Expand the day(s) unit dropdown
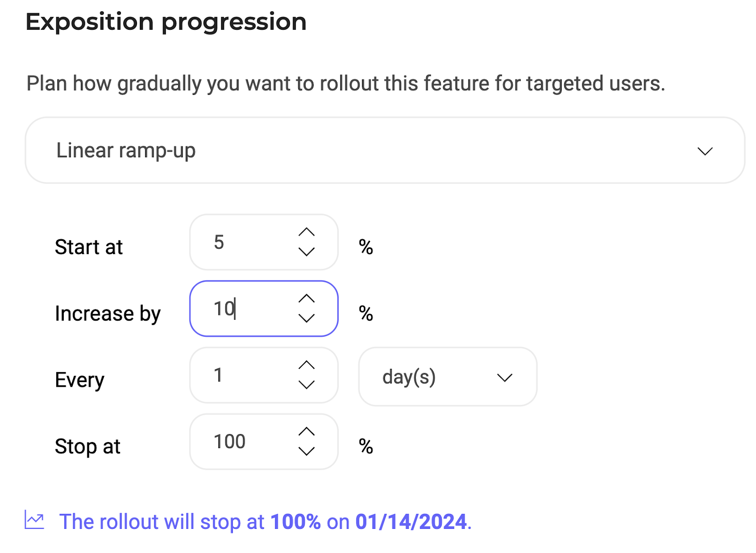Image resolution: width=756 pixels, height=553 pixels. 447,377
